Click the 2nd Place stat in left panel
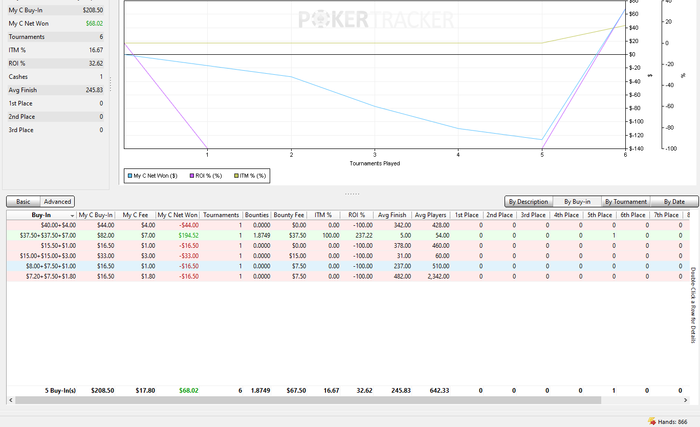The image size is (700, 427). [x=56, y=117]
